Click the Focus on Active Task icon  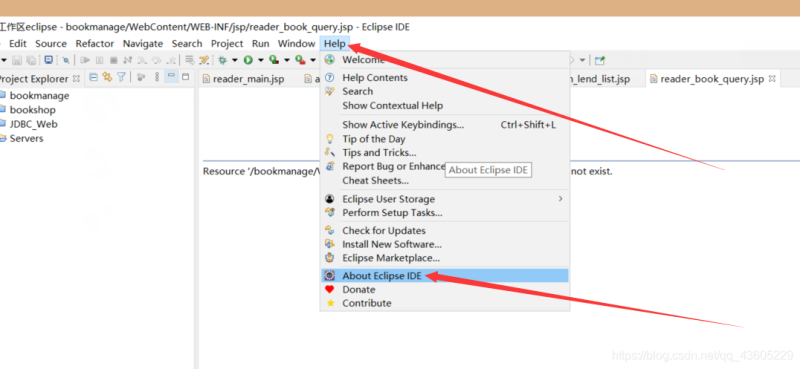click(x=141, y=77)
